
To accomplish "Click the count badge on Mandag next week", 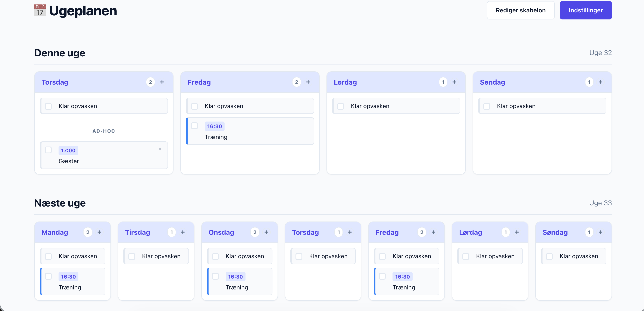I will click(88, 232).
